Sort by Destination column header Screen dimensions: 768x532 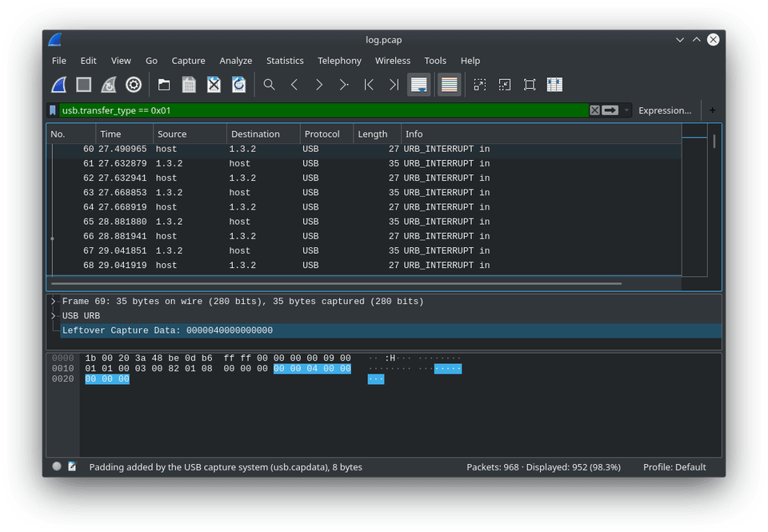click(x=263, y=134)
